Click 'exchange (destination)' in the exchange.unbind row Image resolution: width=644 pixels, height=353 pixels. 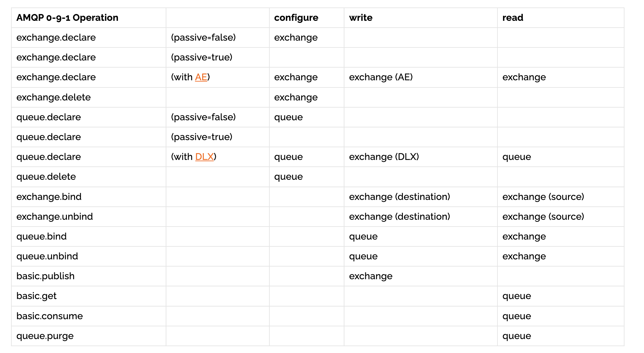[399, 217]
